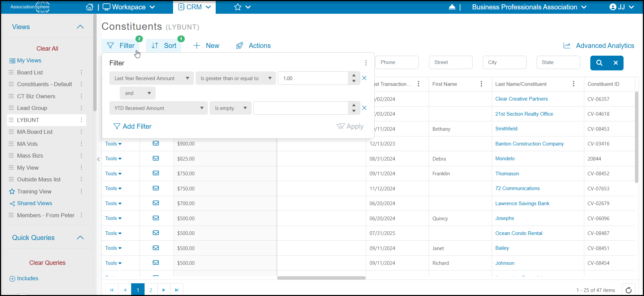
Task: Open Advanced Analytics link
Action: (x=599, y=46)
